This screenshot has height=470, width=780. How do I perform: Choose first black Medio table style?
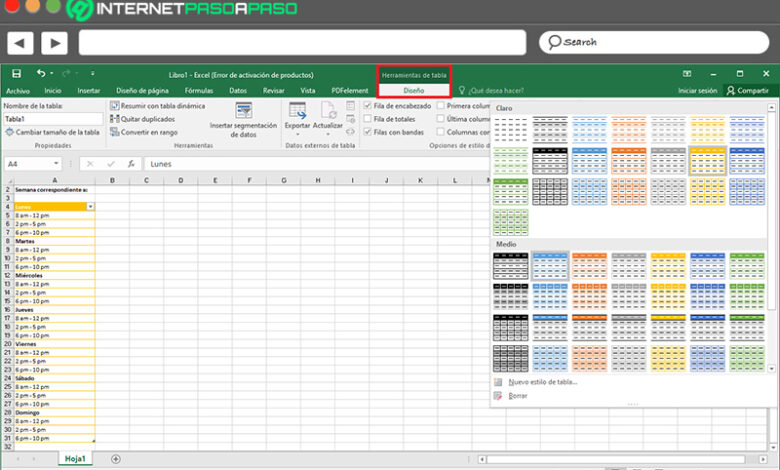pos(510,266)
